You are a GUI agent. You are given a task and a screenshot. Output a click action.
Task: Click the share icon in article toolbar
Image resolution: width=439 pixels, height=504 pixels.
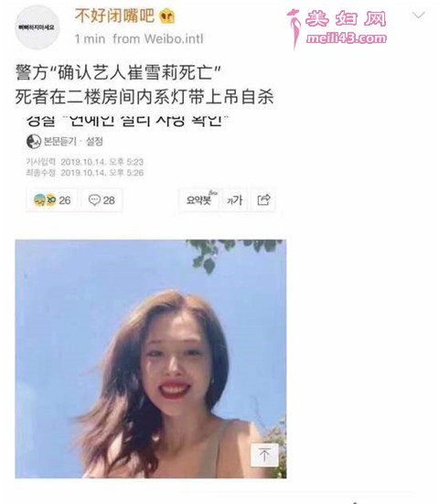(263, 200)
